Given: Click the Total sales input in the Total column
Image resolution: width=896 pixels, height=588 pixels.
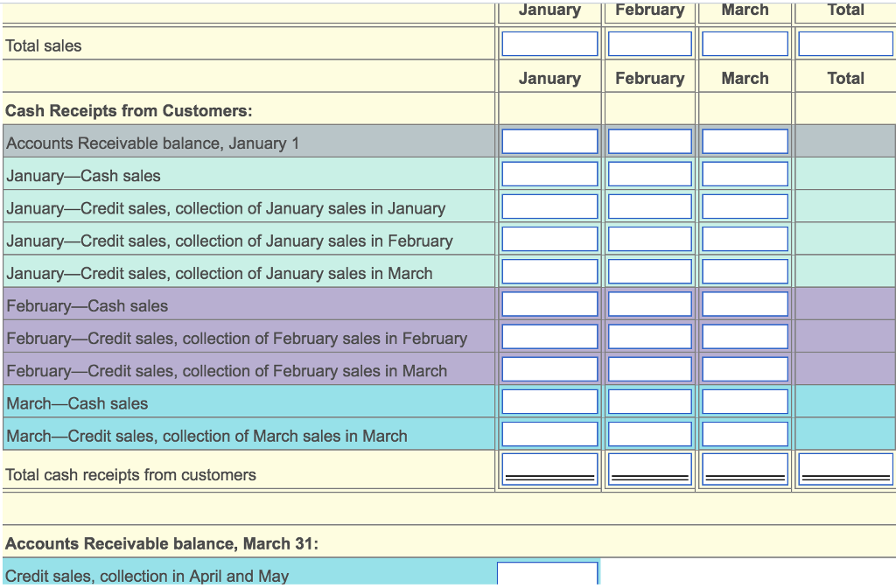Looking at the screenshot, I should [x=845, y=43].
